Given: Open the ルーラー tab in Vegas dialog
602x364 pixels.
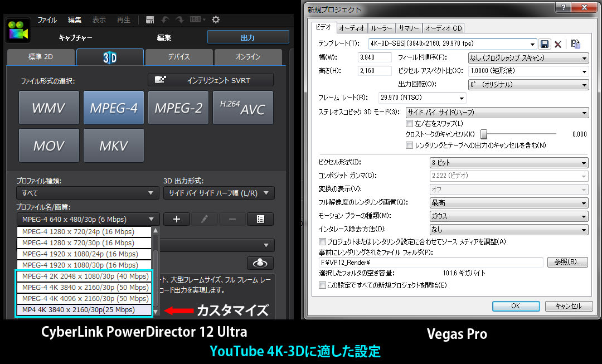Looking at the screenshot, I should point(381,28).
